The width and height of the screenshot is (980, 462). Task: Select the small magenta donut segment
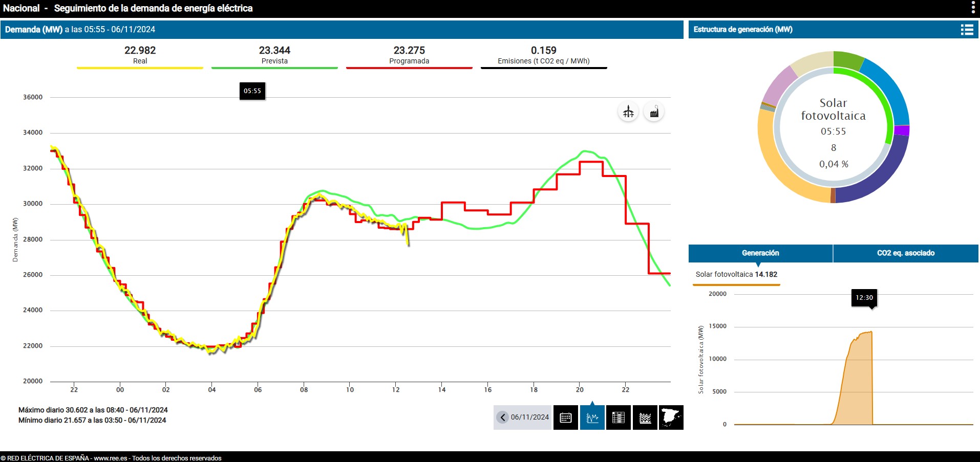pyautogui.click(x=902, y=131)
